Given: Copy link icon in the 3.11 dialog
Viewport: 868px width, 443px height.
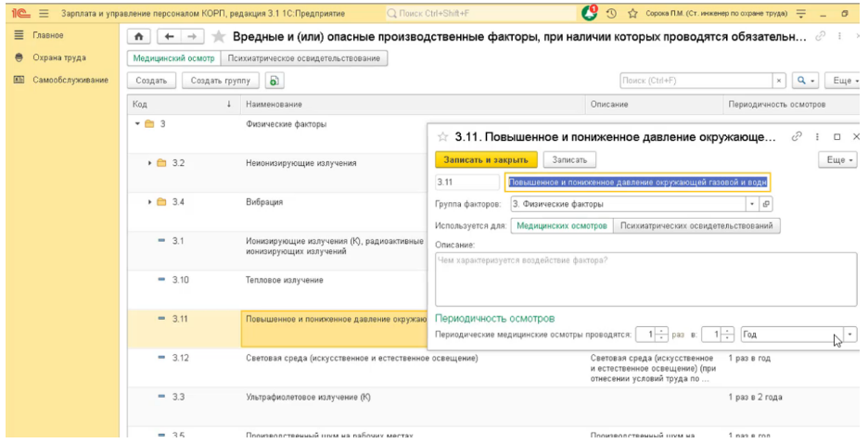Looking at the screenshot, I should (797, 136).
